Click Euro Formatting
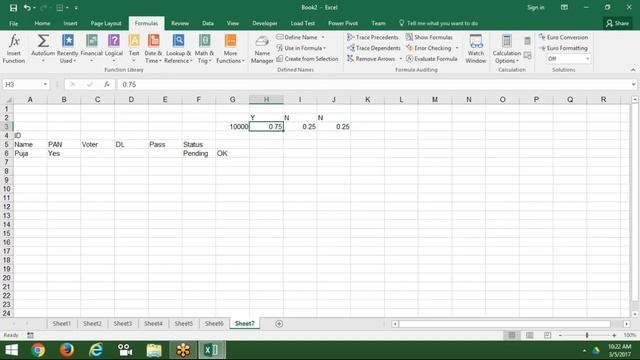640x360 pixels. pos(563,48)
